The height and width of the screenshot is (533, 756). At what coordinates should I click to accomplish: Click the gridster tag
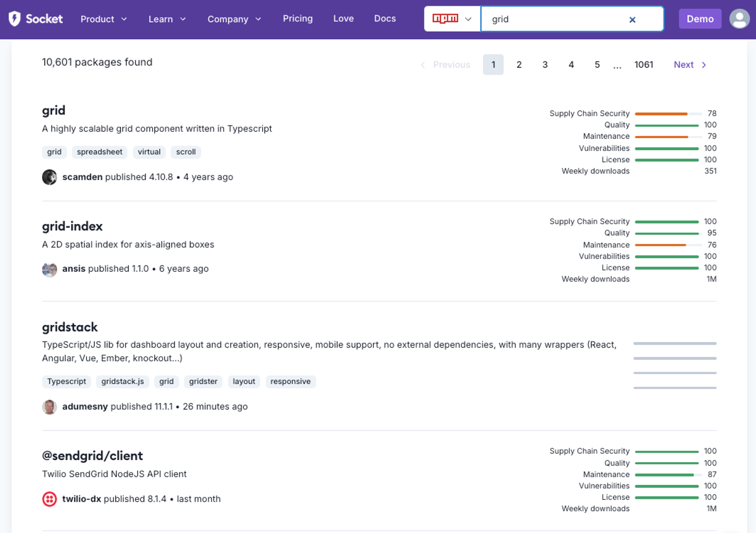203,382
